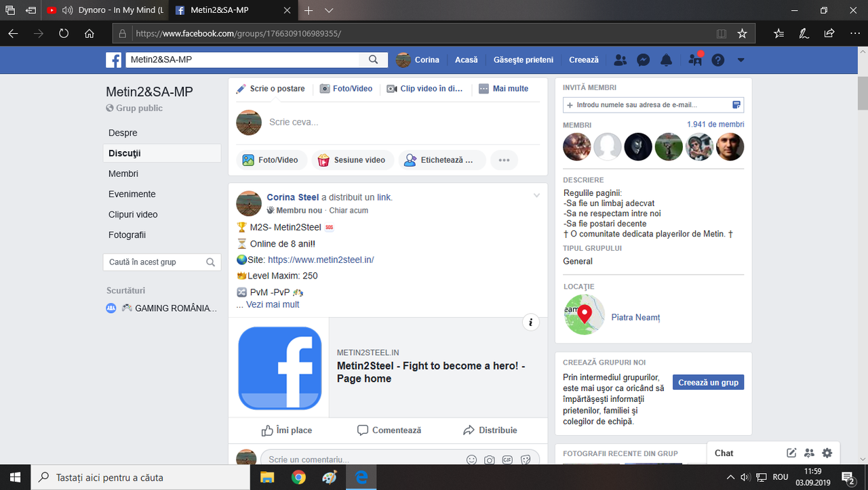Open Evenimente section in sidebar
Screen dimensions: 868x490
[x=132, y=194]
